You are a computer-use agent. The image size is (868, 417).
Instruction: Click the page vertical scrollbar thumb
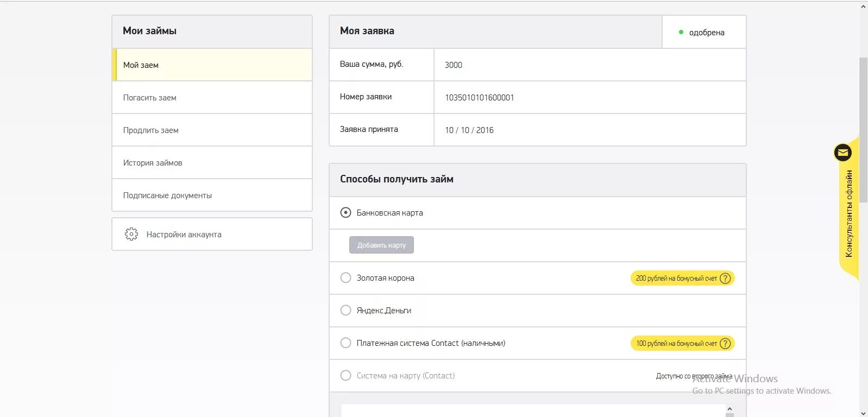(863, 130)
